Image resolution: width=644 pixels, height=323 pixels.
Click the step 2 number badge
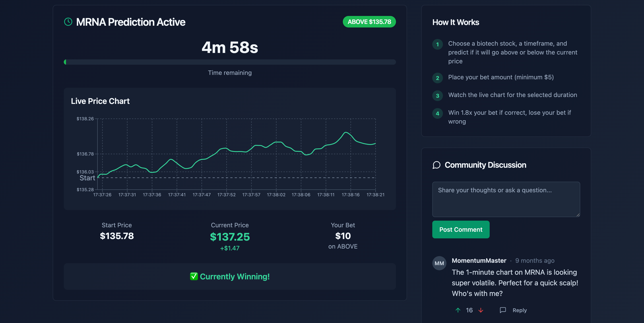click(x=438, y=78)
